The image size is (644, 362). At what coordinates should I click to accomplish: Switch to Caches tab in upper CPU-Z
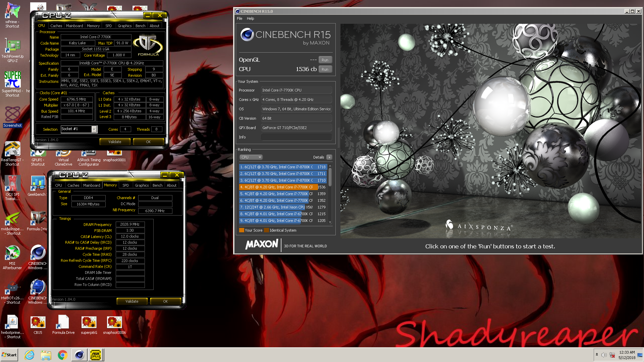click(x=56, y=26)
